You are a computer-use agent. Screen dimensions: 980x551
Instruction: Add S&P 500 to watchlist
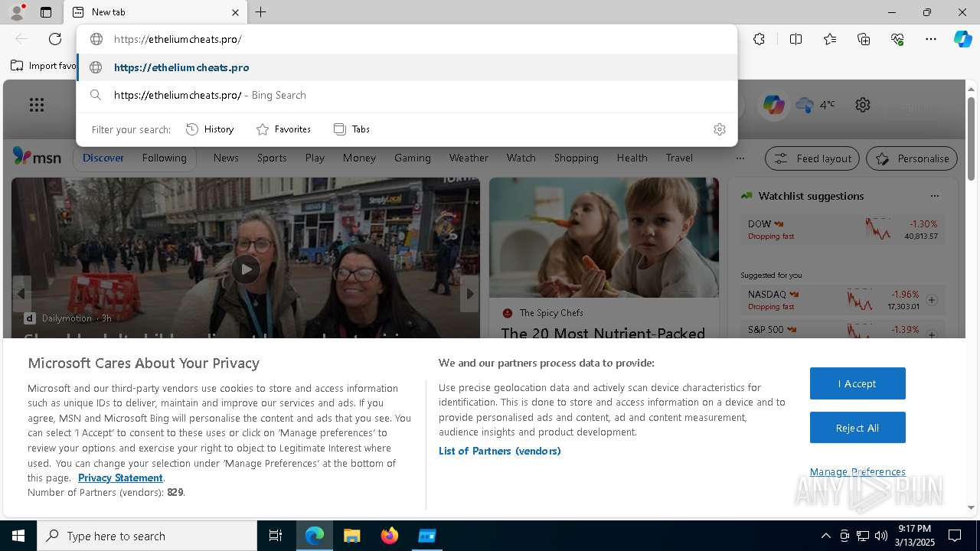(932, 334)
